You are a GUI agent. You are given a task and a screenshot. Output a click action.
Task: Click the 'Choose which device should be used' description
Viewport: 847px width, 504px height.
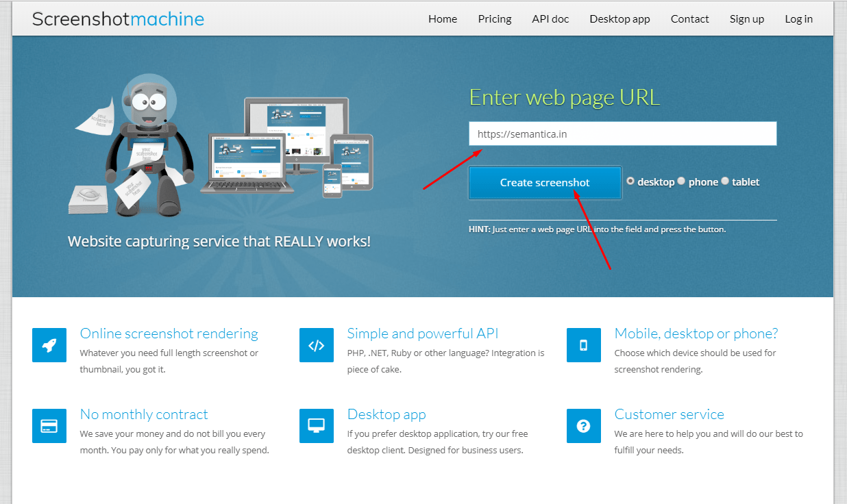(696, 362)
